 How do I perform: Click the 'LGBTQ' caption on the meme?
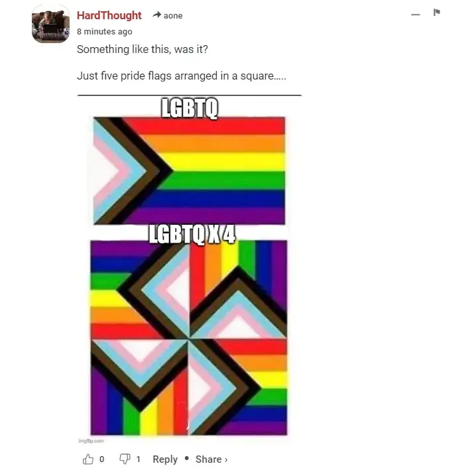pyautogui.click(x=190, y=108)
